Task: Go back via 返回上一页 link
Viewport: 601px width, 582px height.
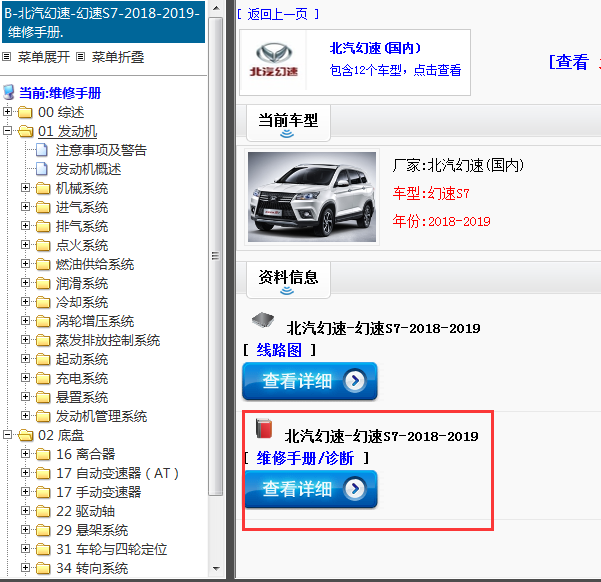Action: tap(278, 15)
